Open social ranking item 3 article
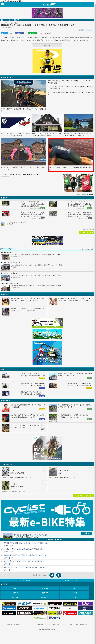The width and height of the screenshot is (96, 644). point(26,555)
